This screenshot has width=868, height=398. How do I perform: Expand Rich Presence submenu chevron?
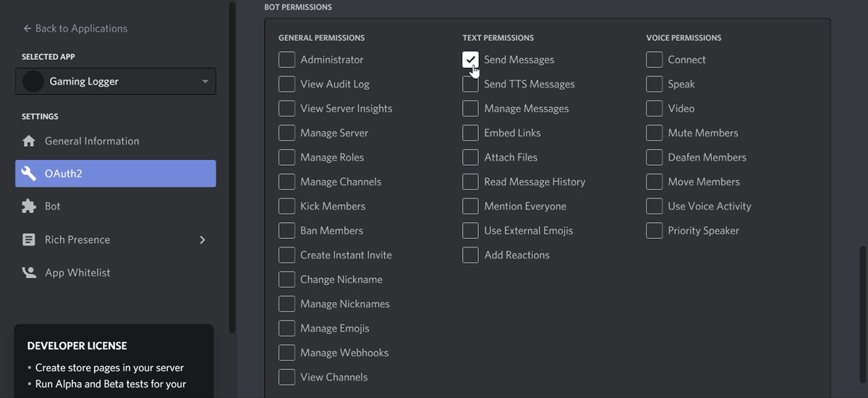(202, 240)
